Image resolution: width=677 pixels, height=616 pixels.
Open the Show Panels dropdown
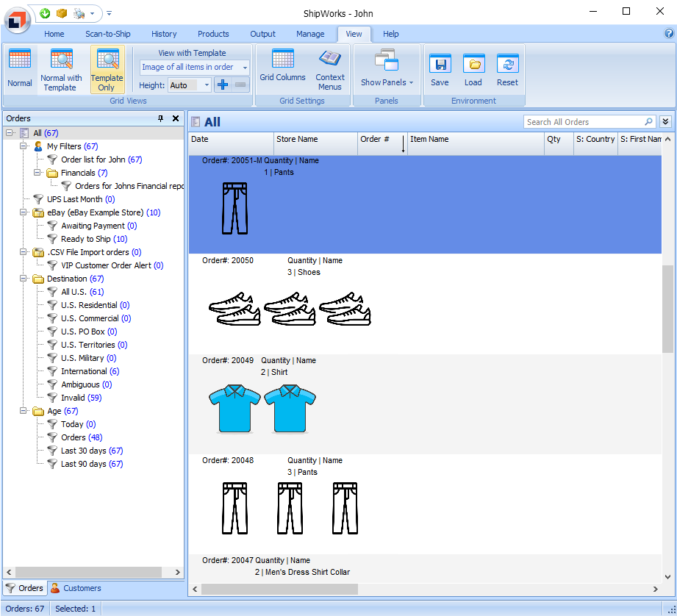pyautogui.click(x=387, y=68)
